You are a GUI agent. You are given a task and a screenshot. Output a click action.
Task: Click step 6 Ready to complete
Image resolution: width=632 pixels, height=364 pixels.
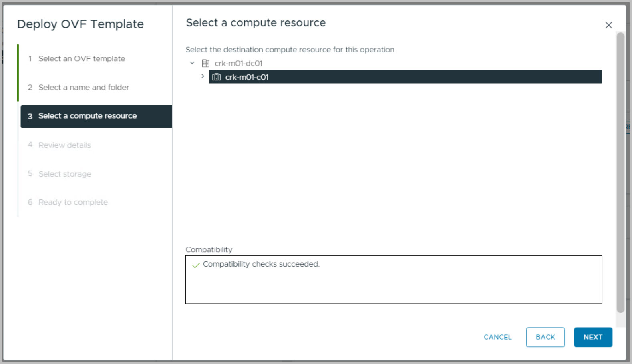point(73,202)
